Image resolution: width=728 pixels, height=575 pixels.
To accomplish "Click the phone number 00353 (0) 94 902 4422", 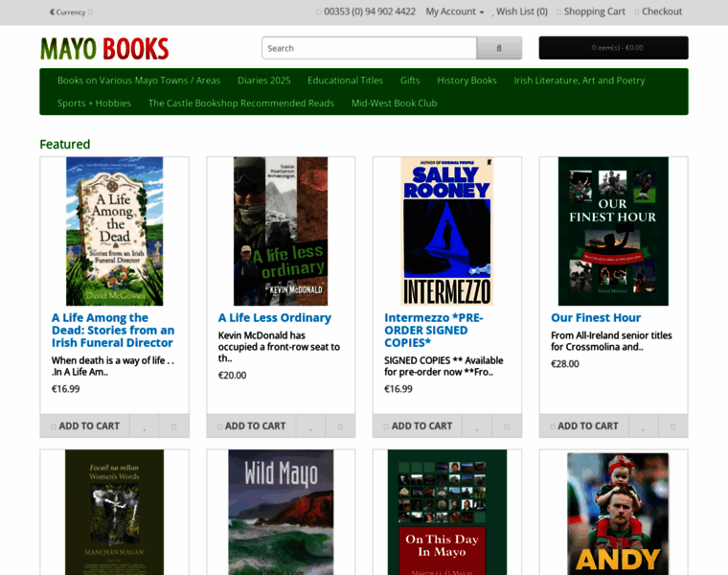I will (369, 11).
